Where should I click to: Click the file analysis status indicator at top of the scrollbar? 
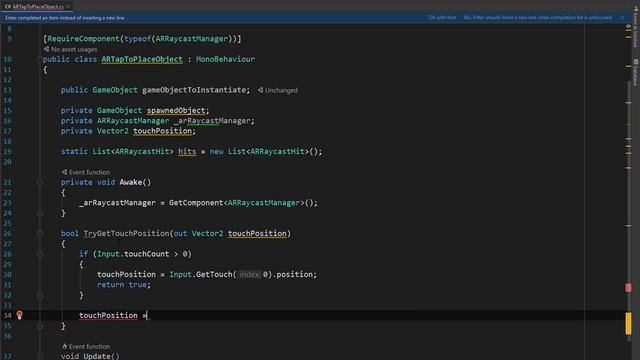coord(629,27)
